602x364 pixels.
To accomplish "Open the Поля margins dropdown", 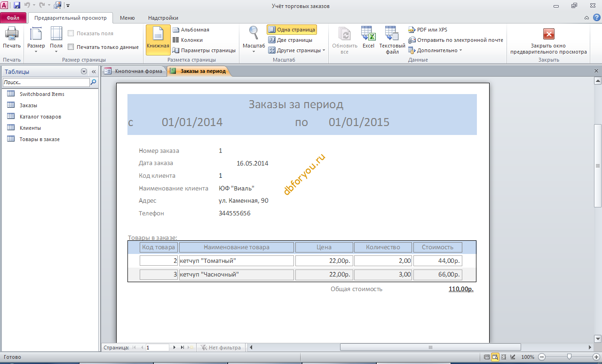I will coord(56,40).
